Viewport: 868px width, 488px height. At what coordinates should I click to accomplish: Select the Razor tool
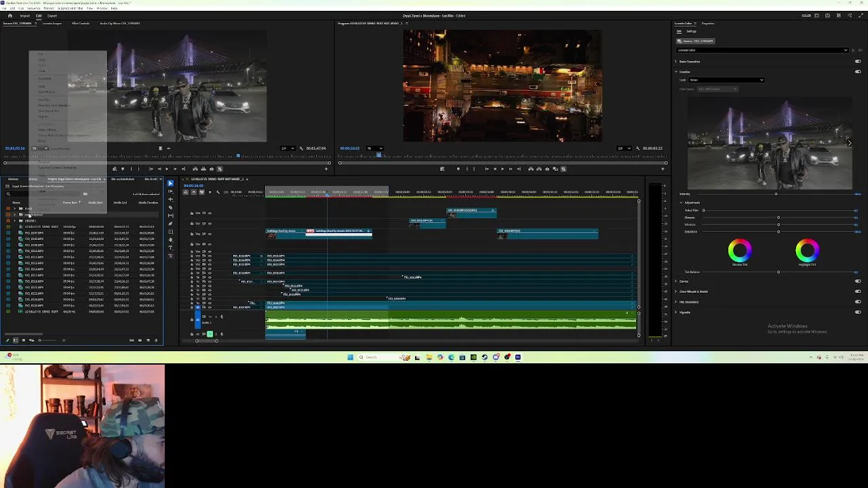tap(170, 207)
